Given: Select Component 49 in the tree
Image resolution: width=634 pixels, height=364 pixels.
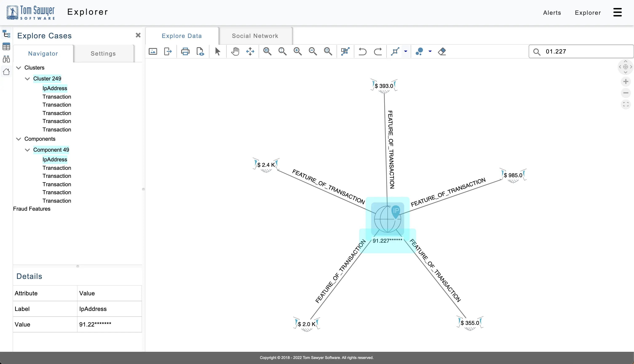Looking at the screenshot, I should coord(51,150).
